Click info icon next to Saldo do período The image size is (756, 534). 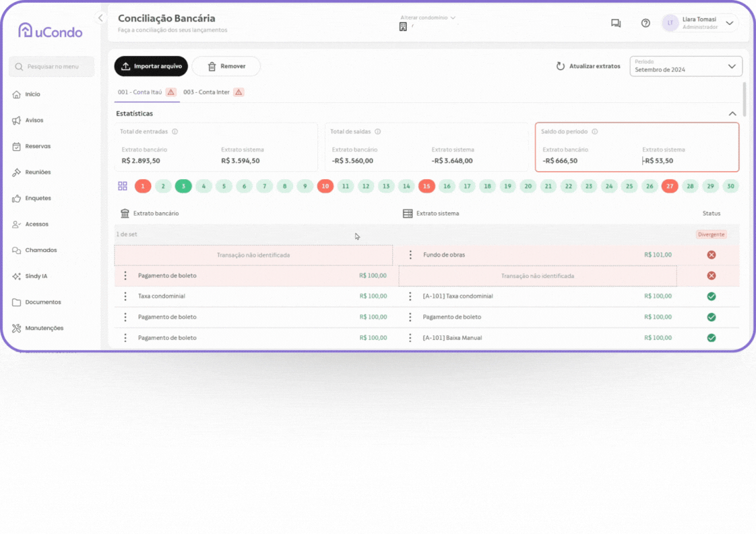click(x=594, y=132)
